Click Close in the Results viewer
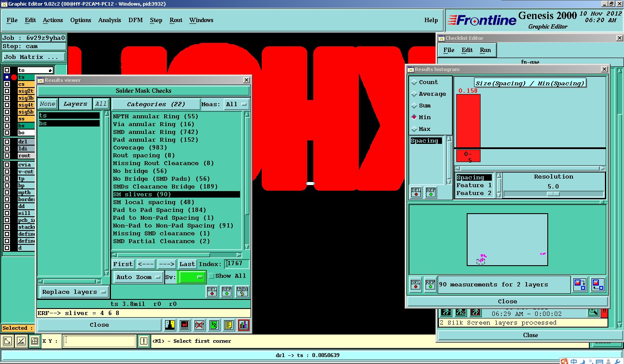The width and height of the screenshot is (624, 364). (99, 325)
